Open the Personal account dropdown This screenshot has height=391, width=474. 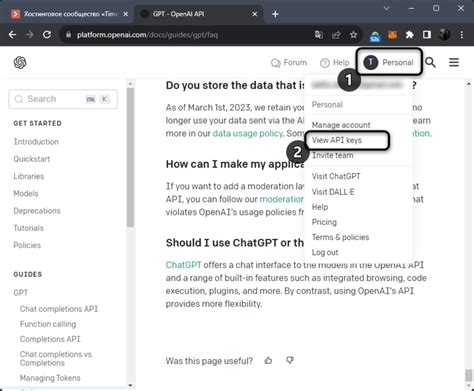click(389, 62)
